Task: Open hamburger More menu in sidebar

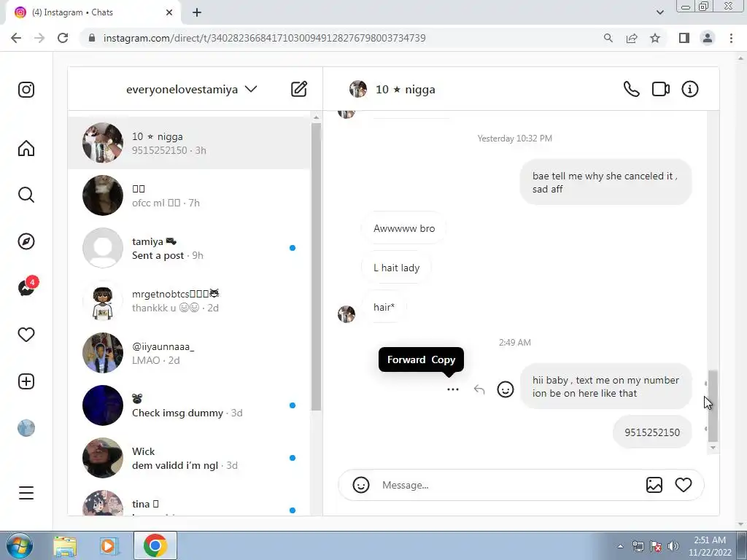Action: click(26, 493)
